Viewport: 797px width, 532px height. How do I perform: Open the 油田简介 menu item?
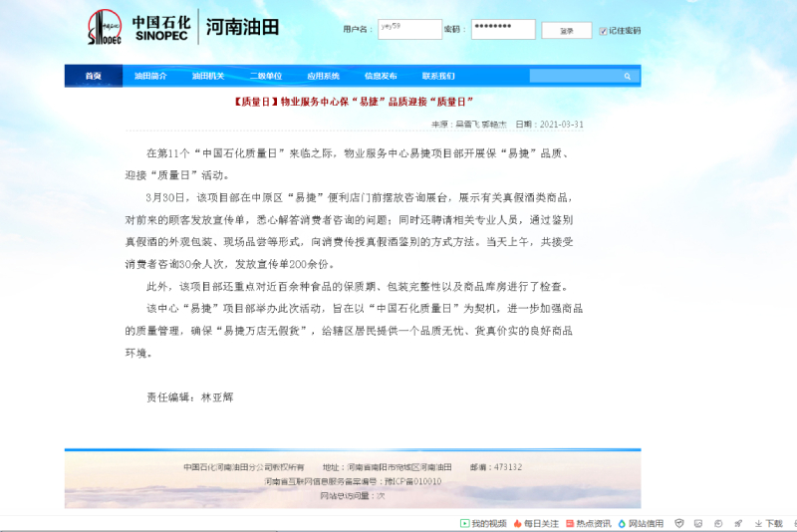pyautogui.click(x=150, y=77)
